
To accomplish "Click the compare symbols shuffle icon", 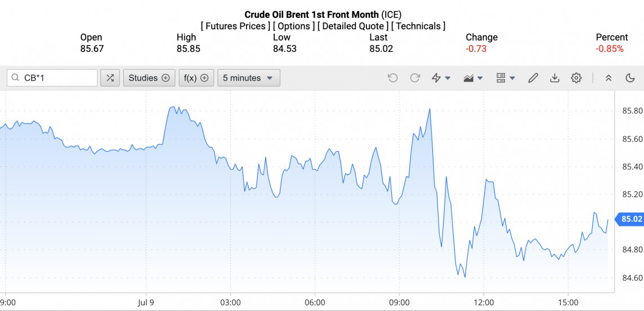I will (110, 78).
